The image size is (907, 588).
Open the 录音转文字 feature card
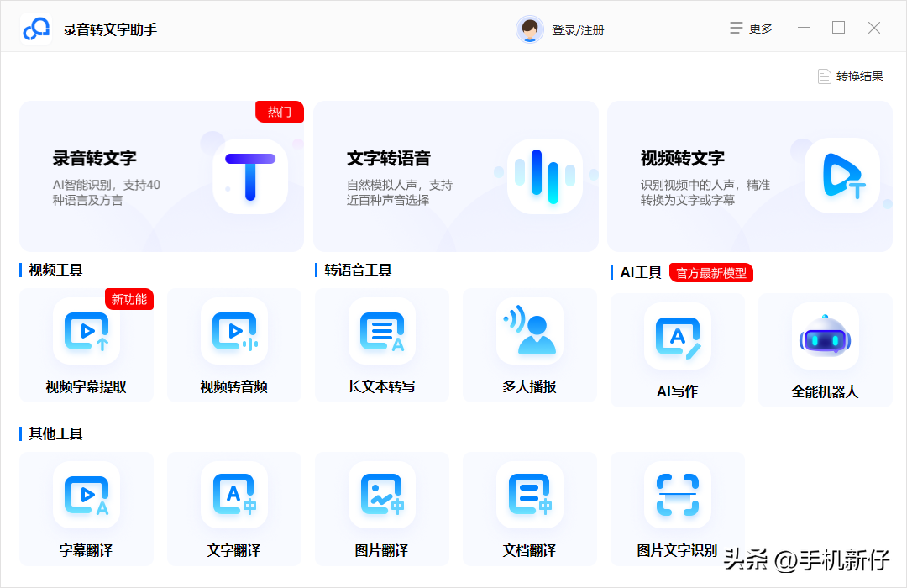161,176
